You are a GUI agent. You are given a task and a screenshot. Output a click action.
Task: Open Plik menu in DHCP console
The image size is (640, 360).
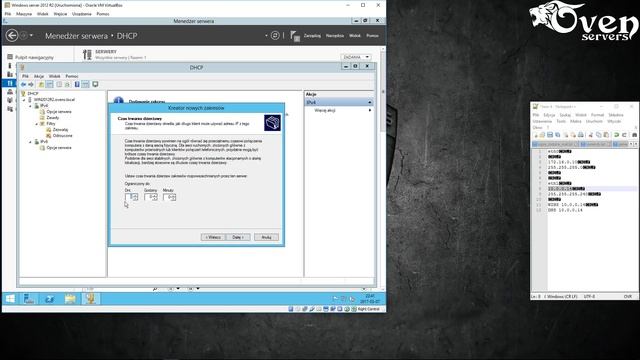(x=25, y=76)
